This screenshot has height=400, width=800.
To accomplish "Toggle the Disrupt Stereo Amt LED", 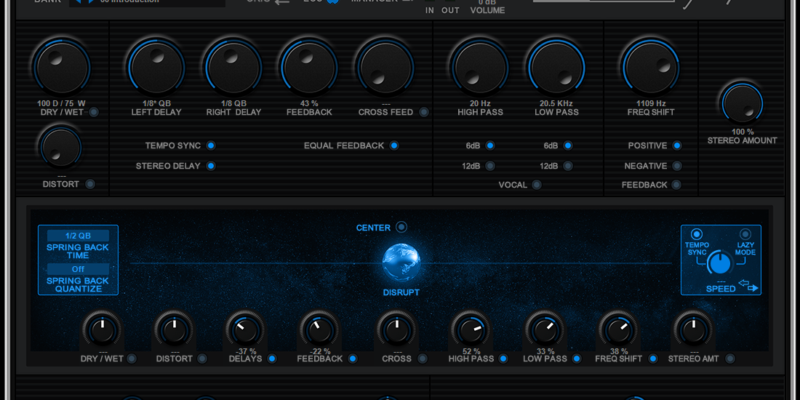I will click(x=730, y=359).
